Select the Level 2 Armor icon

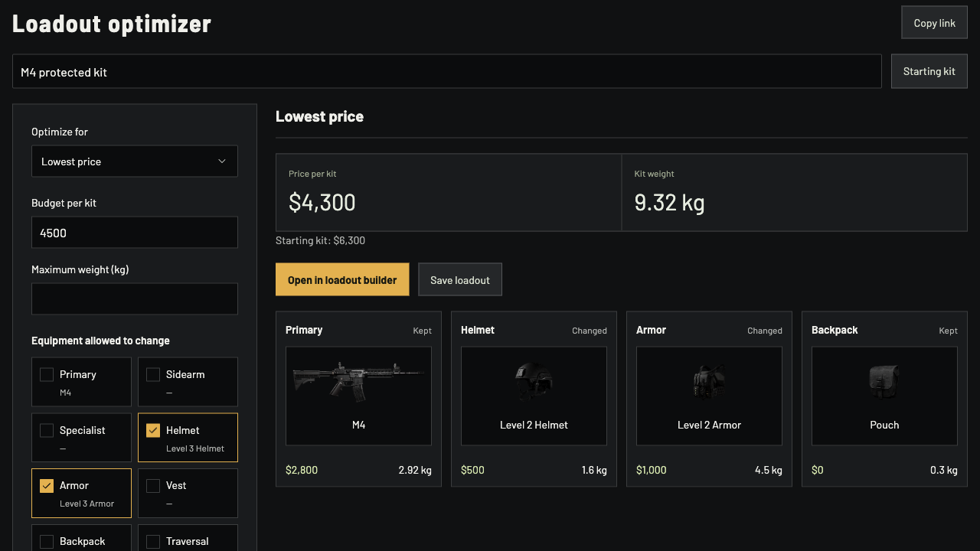[x=709, y=381]
